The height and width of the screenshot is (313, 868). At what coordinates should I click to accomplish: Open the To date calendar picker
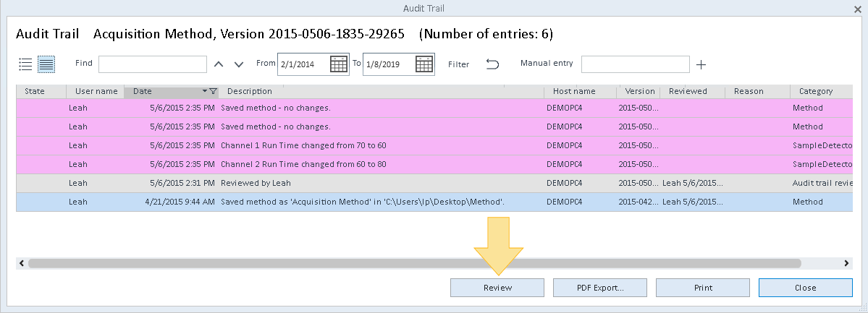[x=424, y=64]
